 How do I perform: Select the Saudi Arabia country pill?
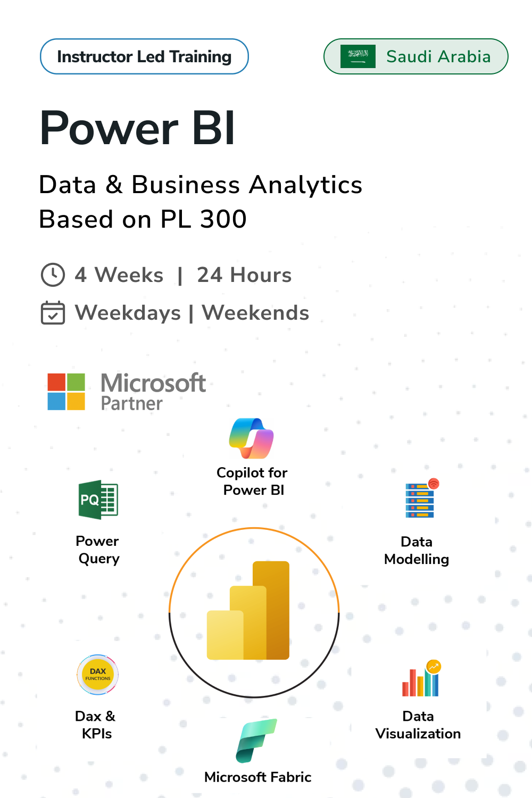(x=437, y=56)
